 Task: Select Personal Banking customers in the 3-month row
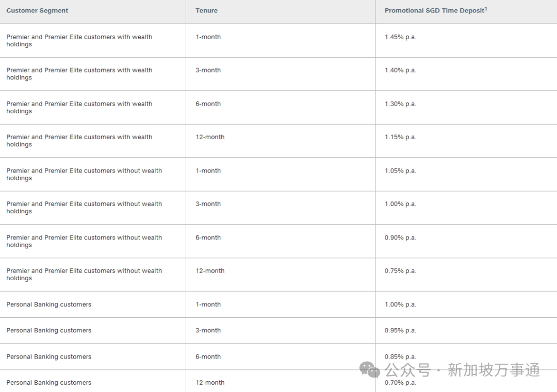click(48, 330)
